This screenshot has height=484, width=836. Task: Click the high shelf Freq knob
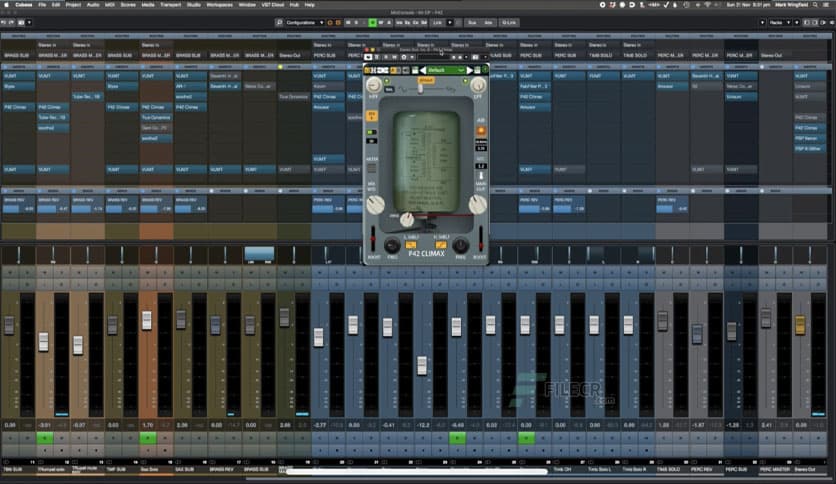coord(460,246)
